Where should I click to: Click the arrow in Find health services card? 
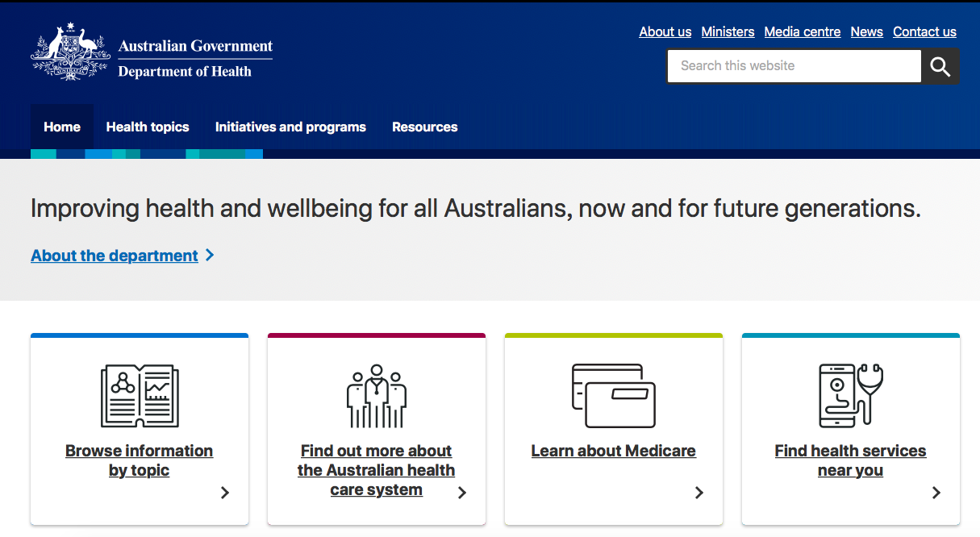coord(936,493)
